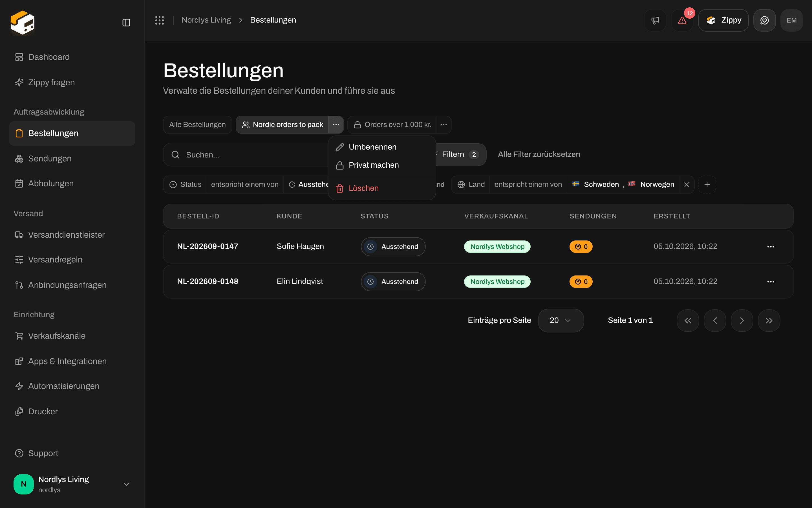The image size is (812, 508).
Task: Open Abholungen in sidebar
Action: [72, 183]
